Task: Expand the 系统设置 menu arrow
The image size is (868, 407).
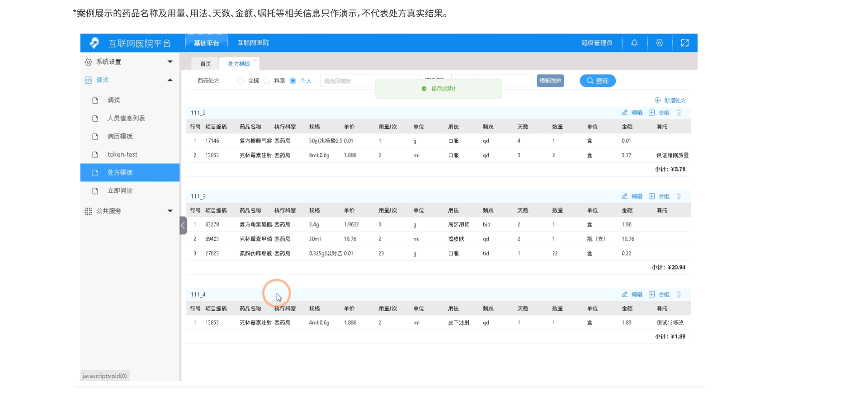Action: tap(170, 62)
